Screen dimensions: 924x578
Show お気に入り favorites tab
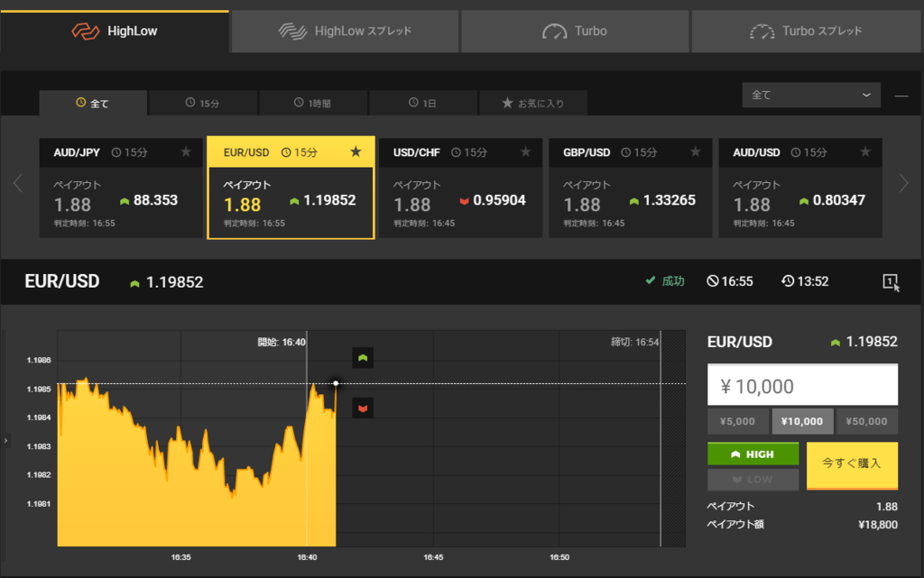[532, 103]
